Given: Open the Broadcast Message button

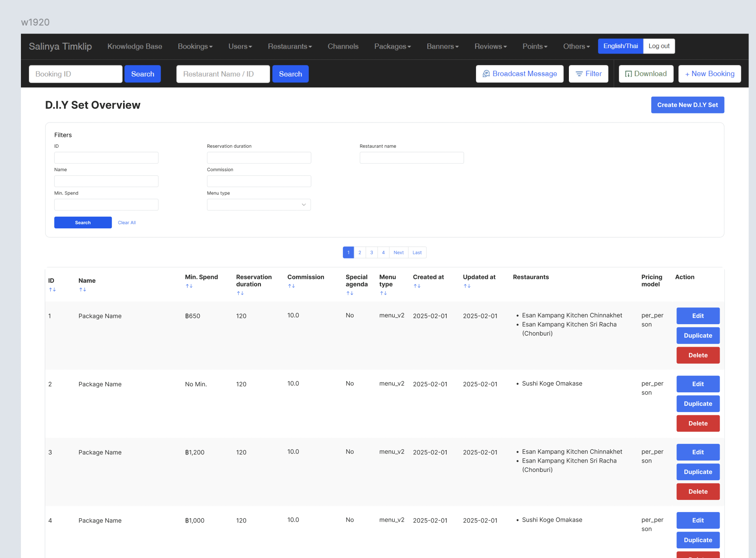Looking at the screenshot, I should 519,74.
